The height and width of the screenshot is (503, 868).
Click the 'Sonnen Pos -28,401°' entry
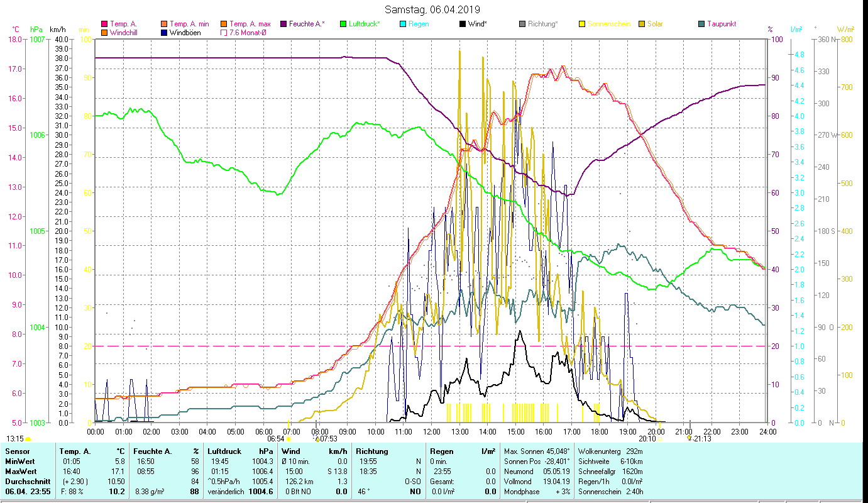[x=537, y=462]
